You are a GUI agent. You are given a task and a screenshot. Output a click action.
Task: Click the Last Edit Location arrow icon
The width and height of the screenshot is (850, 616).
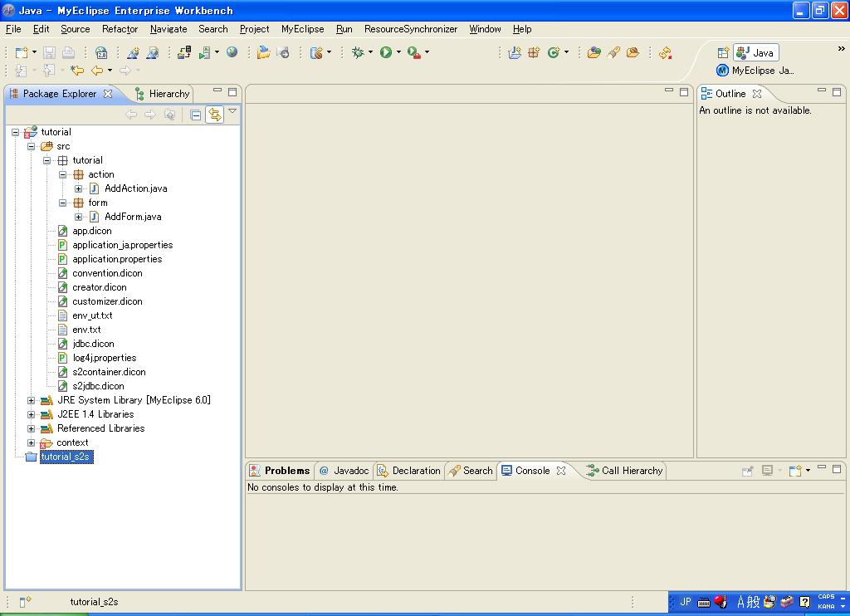pyautogui.click(x=77, y=71)
